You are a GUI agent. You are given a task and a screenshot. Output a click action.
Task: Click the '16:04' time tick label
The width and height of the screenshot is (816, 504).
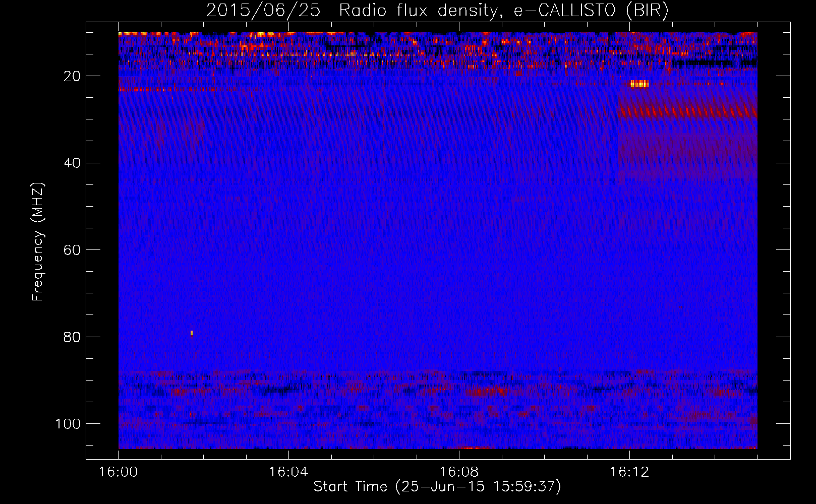point(288,472)
